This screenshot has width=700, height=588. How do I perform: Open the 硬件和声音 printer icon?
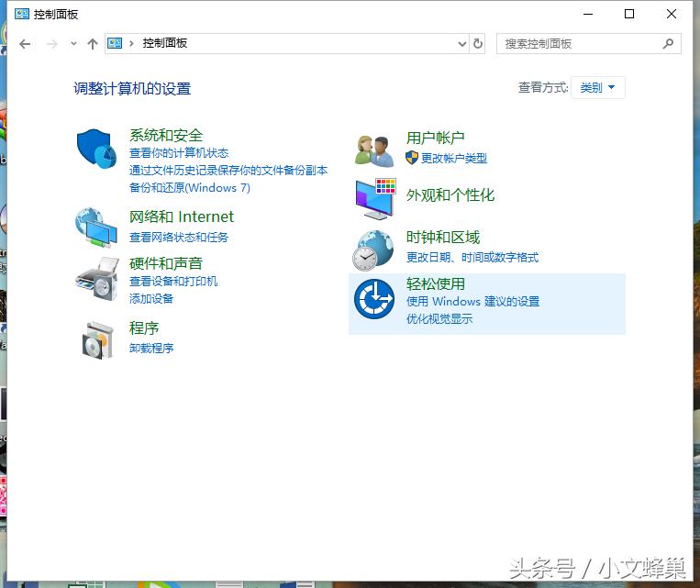[97, 279]
